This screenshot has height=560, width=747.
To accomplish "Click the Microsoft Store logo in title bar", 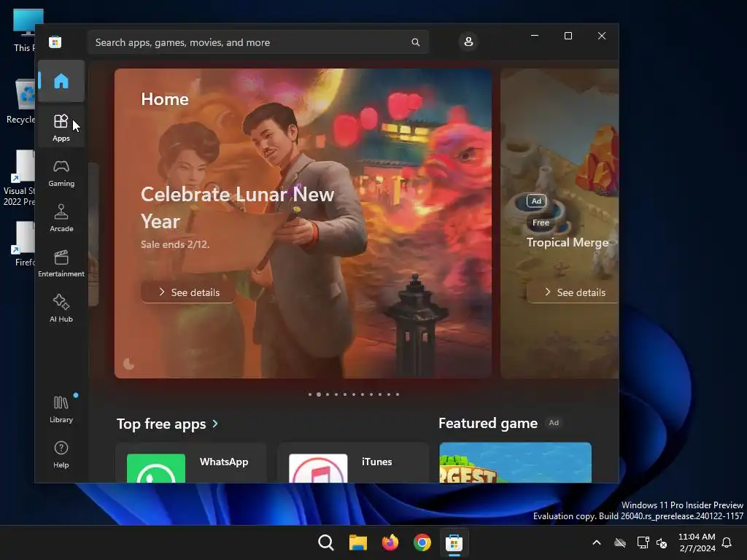I will pyautogui.click(x=55, y=42).
